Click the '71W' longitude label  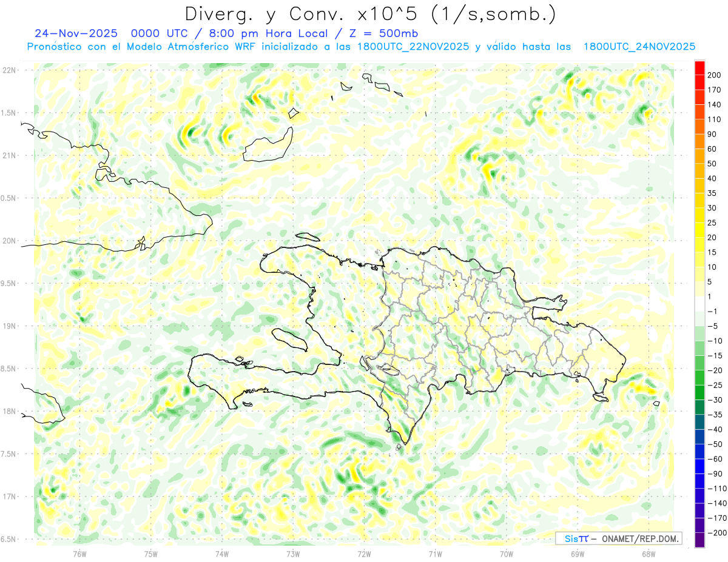coord(435,554)
